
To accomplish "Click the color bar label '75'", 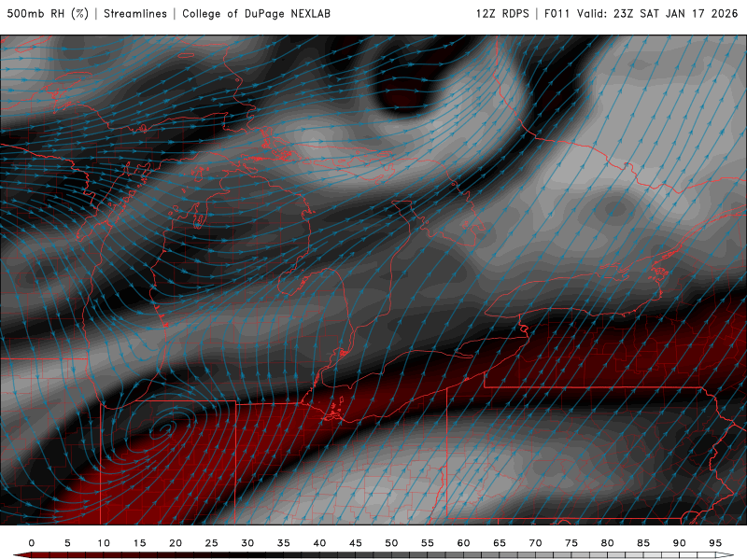I will coord(571,543).
